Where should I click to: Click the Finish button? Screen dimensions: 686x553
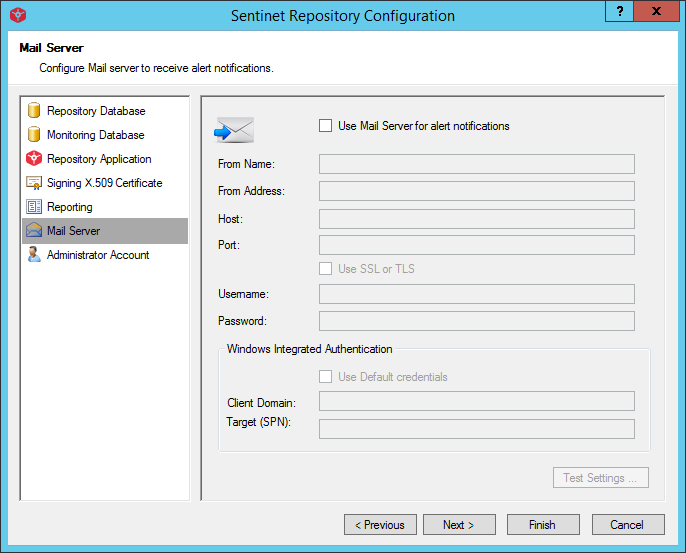pos(543,525)
